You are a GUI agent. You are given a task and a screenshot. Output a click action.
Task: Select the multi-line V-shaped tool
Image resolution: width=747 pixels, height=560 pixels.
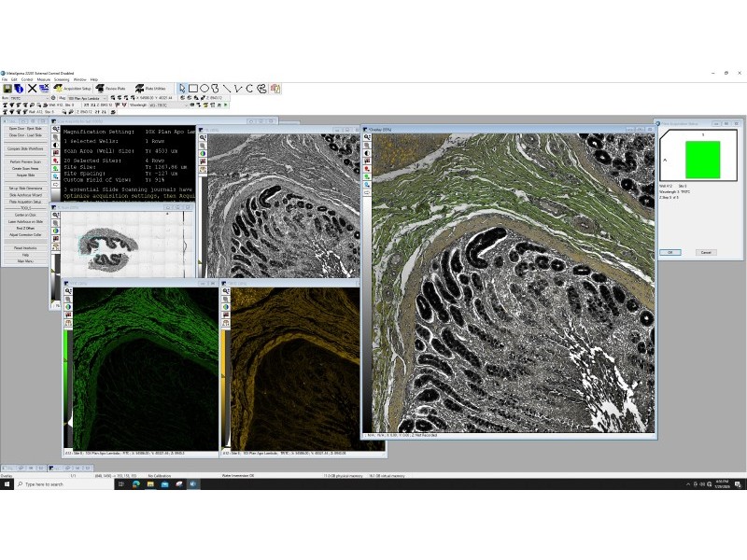(x=238, y=89)
